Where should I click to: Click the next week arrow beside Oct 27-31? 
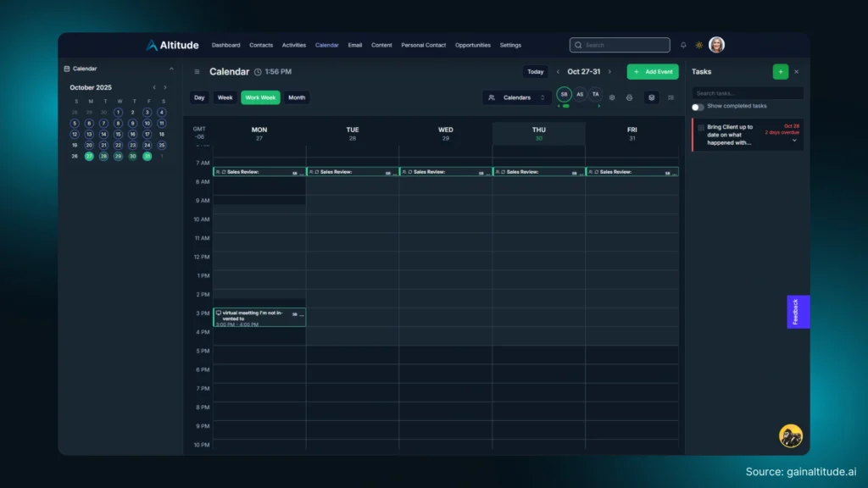pyautogui.click(x=609, y=71)
